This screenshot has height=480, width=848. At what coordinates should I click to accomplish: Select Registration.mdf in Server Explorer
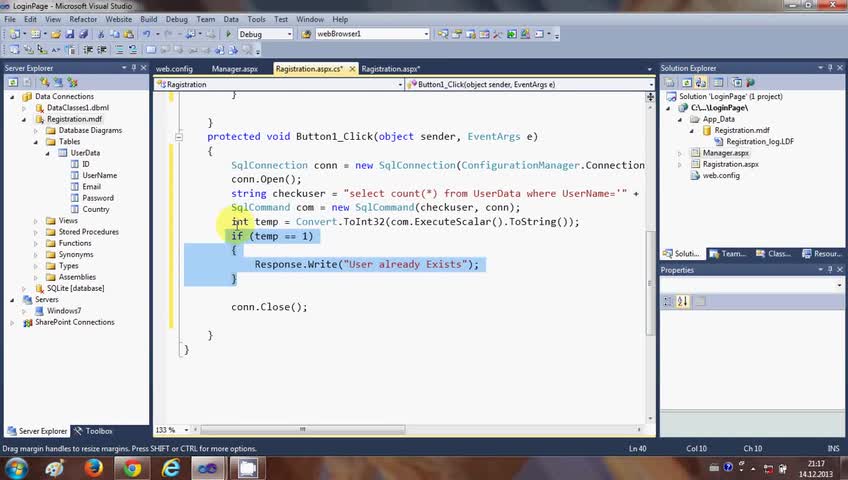(74, 119)
